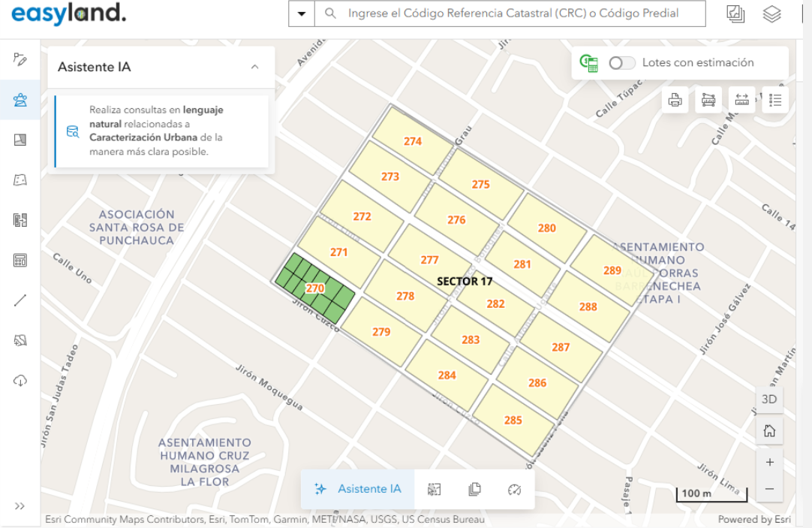Click the catastral code search field

click(518, 14)
